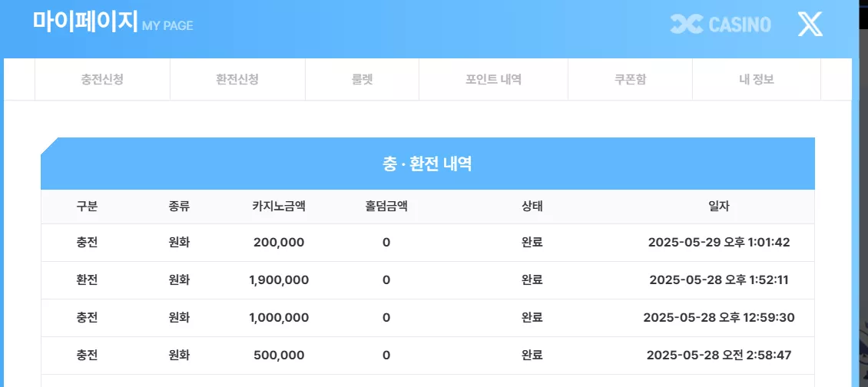
Task: Select the 200,000 충전 row
Action: 427,243
